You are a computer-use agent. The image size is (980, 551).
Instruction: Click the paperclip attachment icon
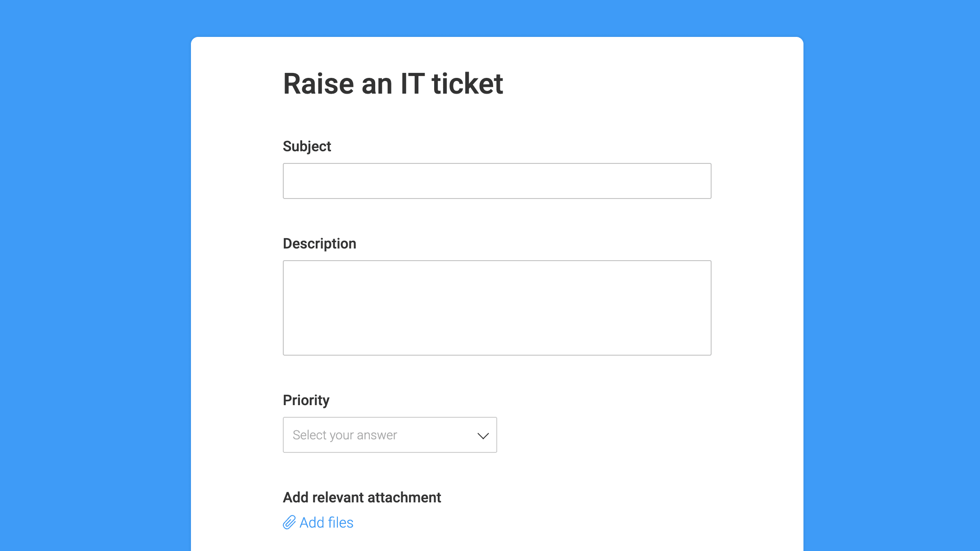289,522
